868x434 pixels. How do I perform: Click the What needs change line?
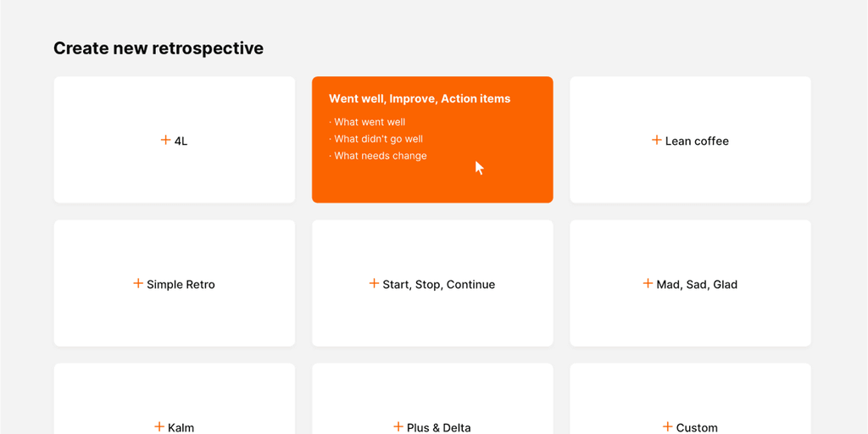[x=381, y=156]
